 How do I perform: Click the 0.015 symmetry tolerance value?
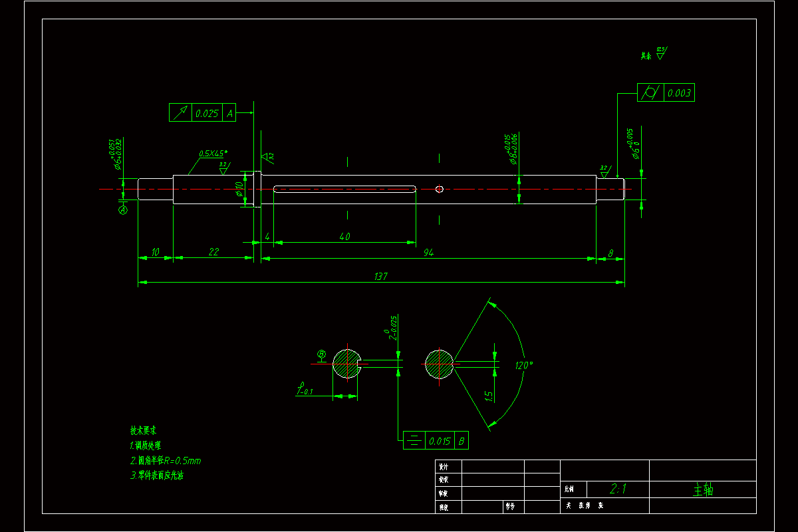pos(440,440)
